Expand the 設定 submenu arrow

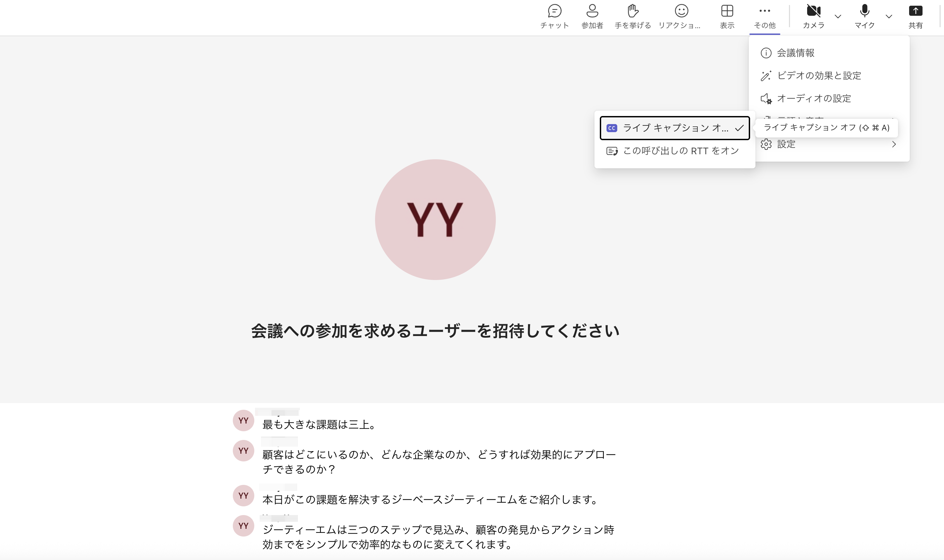tap(893, 144)
